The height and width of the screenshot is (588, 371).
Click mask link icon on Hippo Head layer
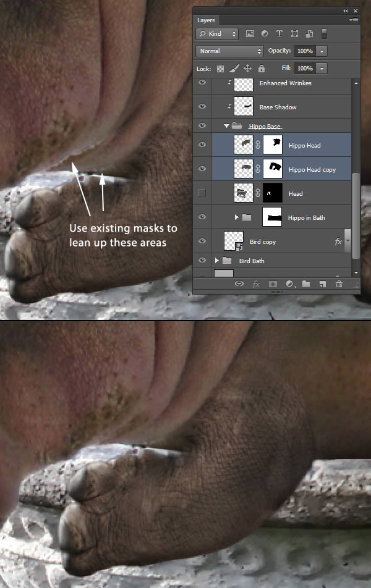[x=258, y=145]
